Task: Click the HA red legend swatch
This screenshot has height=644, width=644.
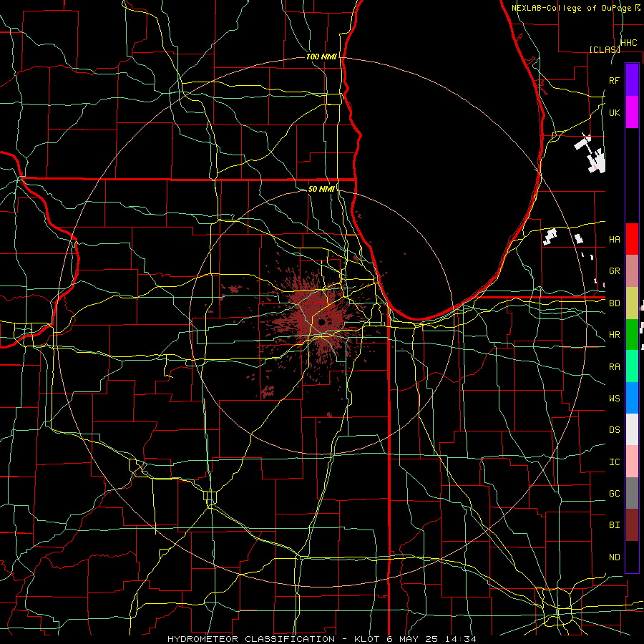Action: (x=632, y=239)
